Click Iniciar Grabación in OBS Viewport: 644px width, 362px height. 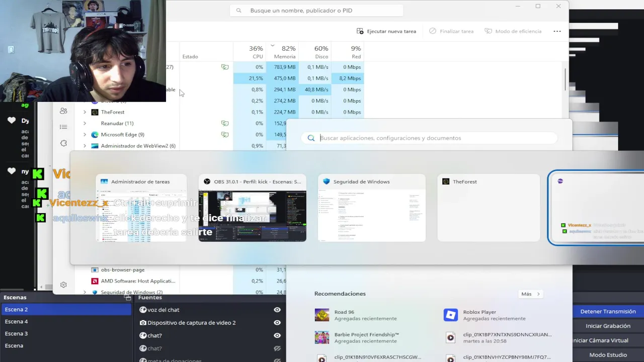point(608,326)
